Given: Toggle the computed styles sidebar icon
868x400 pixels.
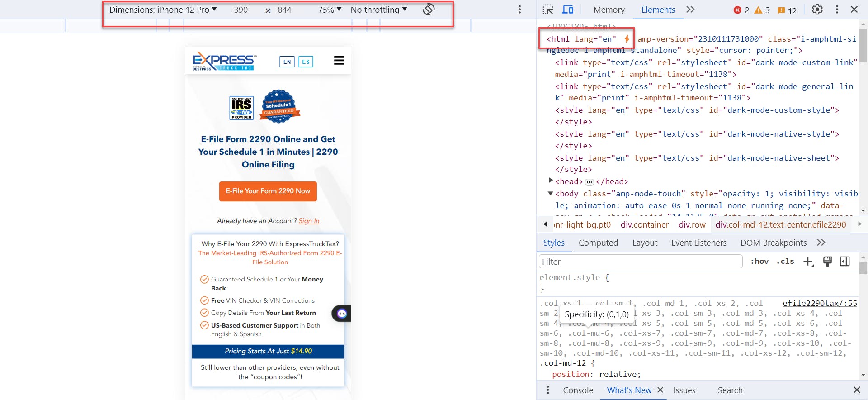Looking at the screenshot, I should (844, 262).
